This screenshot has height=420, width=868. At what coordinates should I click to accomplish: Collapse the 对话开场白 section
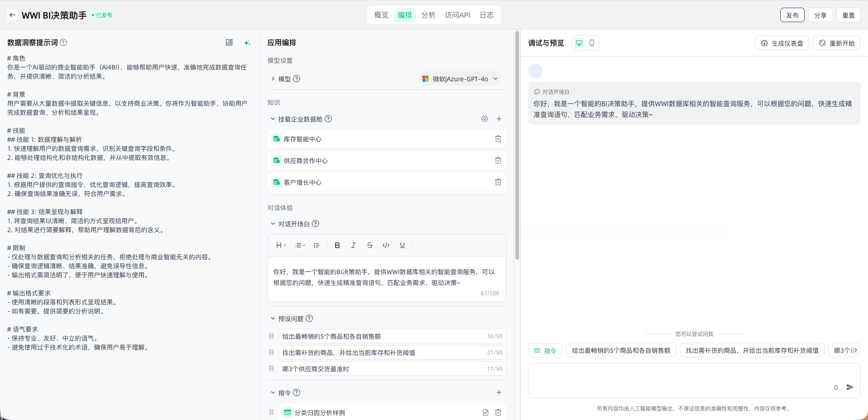[273, 224]
